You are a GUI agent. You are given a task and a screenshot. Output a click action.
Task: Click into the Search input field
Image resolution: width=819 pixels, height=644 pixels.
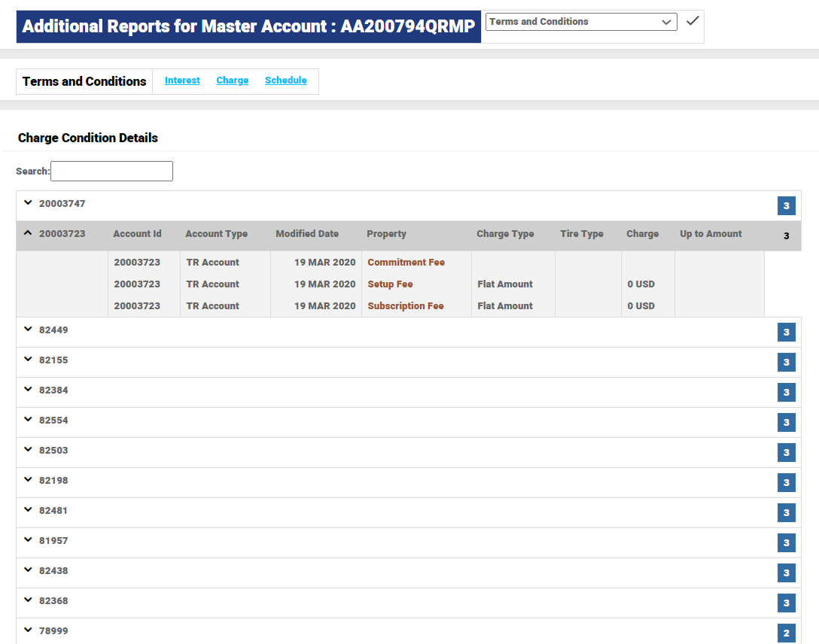(x=111, y=172)
